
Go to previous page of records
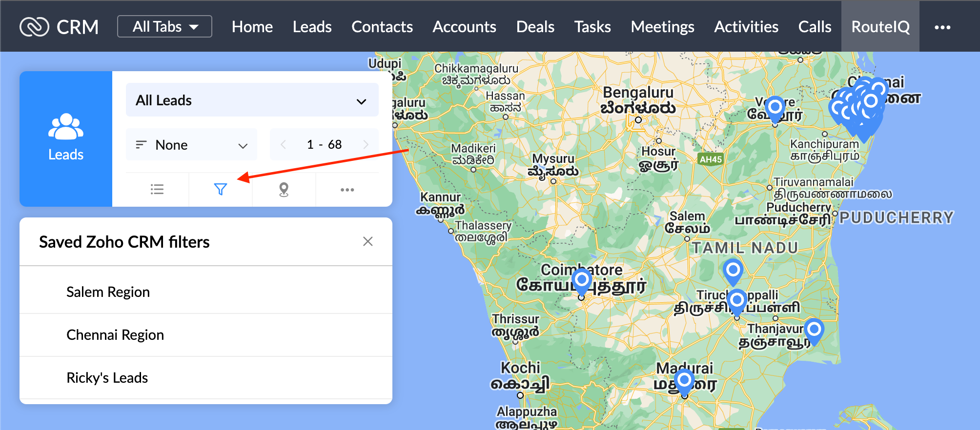[283, 144]
